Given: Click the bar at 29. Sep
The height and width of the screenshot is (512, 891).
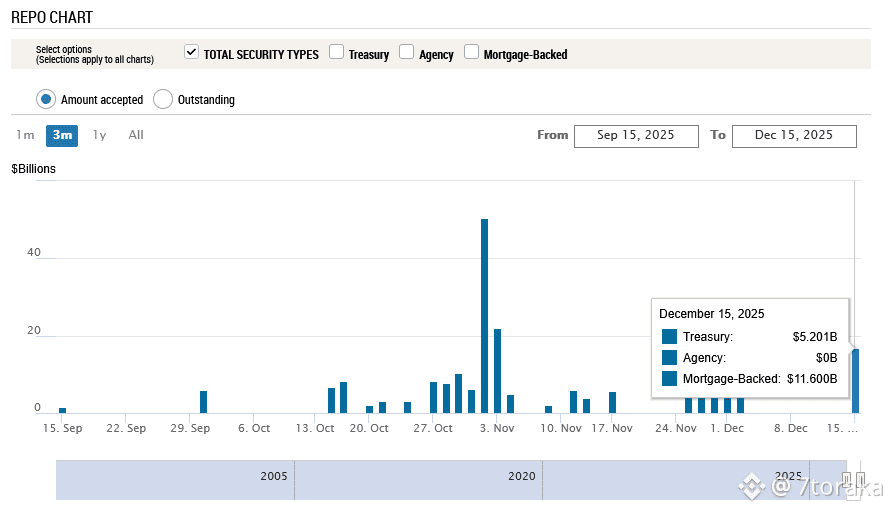Looking at the screenshot, I should click(x=203, y=402).
